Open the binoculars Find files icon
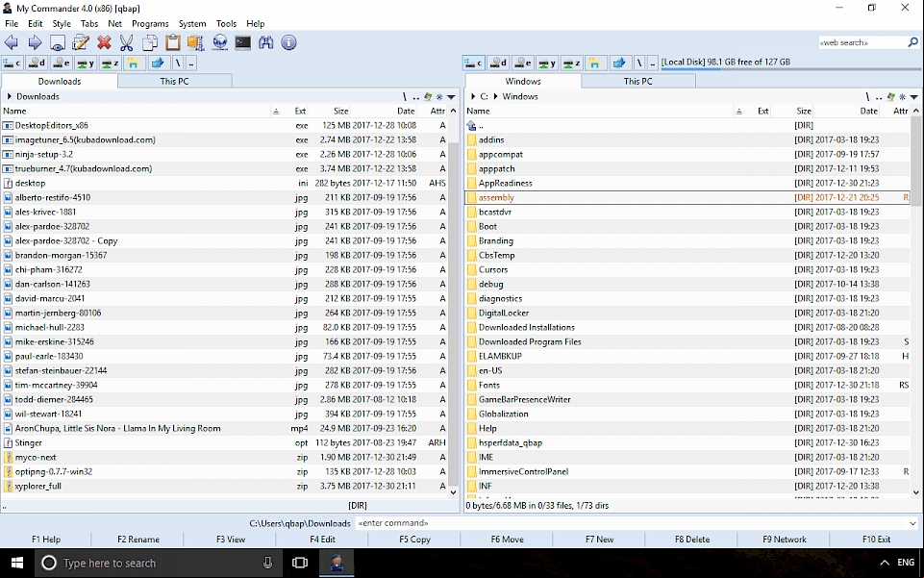924x578 pixels. pos(265,42)
